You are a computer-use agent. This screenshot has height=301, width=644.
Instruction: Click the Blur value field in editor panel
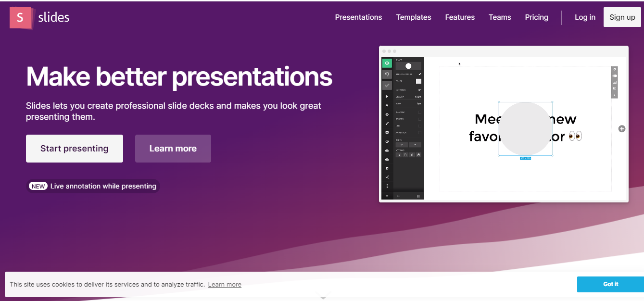pyautogui.click(x=419, y=103)
